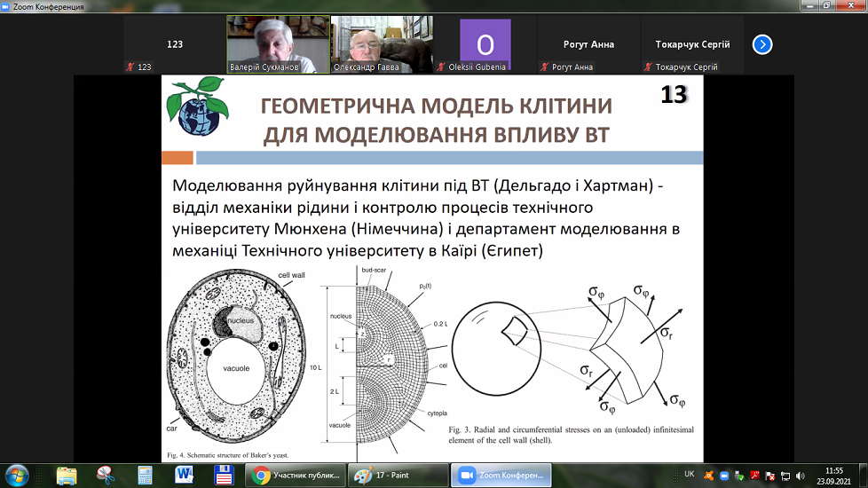868x488 pixels.
Task: Switch to the Zoom Конферен... taskbar button
Action: point(501,476)
